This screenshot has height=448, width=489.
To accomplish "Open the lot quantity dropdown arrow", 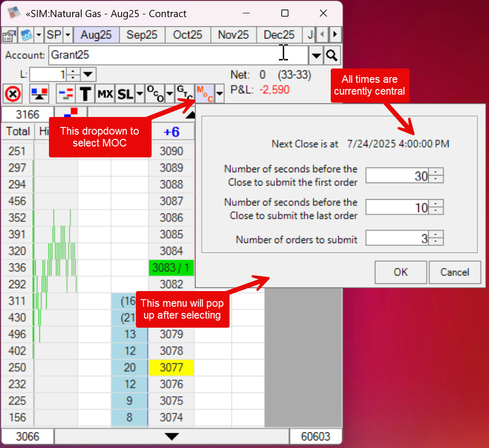I will (89, 75).
